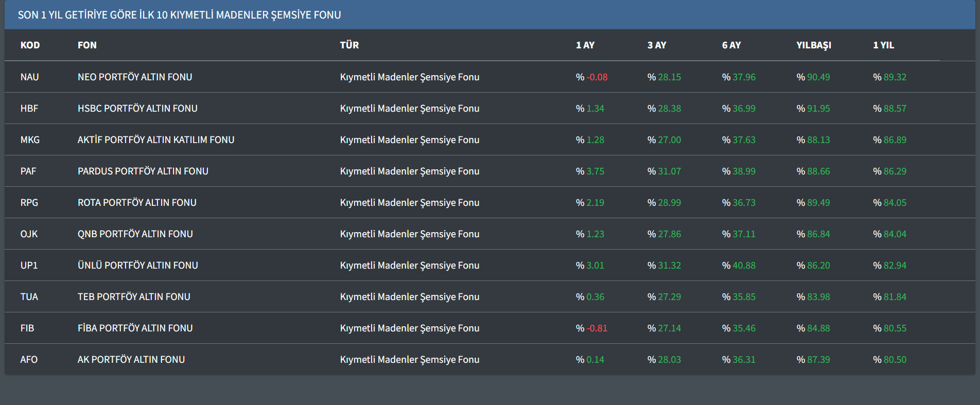
Task: Open NEO PORTFÖY ALTIN FONU
Action: click(x=135, y=77)
